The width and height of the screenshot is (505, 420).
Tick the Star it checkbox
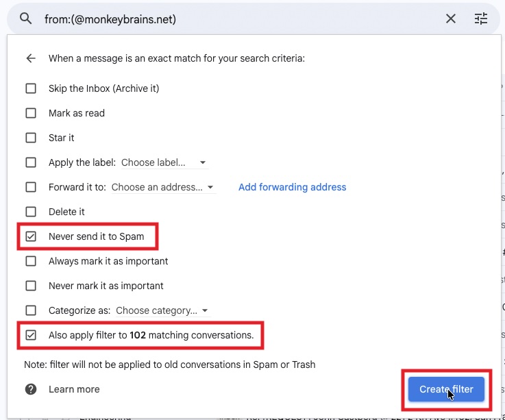tap(31, 138)
